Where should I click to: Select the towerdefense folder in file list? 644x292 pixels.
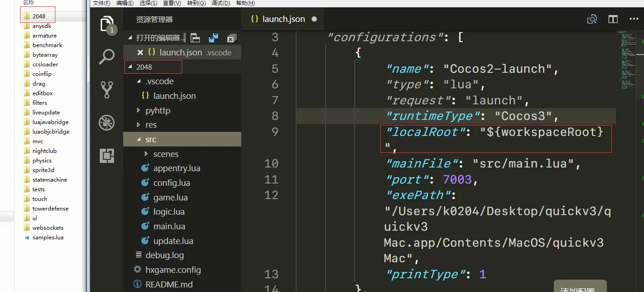pyautogui.click(x=50, y=209)
